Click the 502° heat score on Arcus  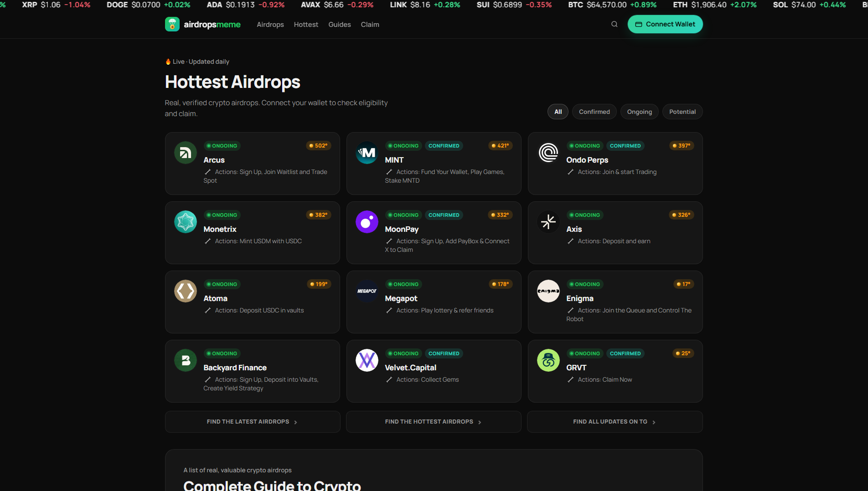point(318,146)
